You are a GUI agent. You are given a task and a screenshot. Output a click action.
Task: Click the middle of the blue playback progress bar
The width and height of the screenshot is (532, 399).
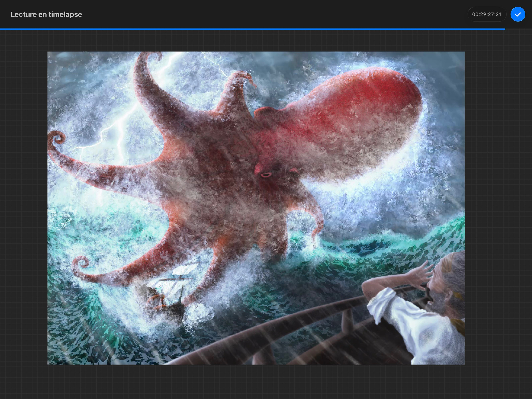(x=253, y=29)
